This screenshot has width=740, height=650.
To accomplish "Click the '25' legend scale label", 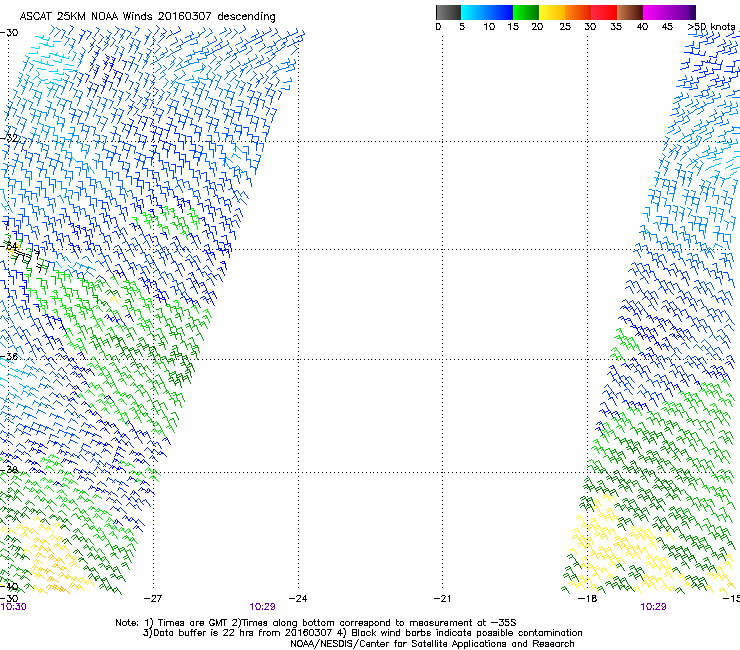I will pos(565,27).
